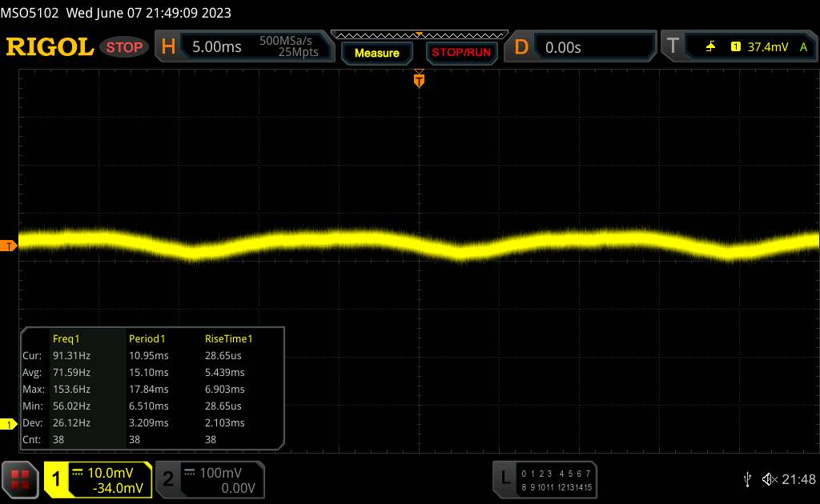Click the D delay icon
The width and height of the screenshot is (820, 504).
point(521,47)
